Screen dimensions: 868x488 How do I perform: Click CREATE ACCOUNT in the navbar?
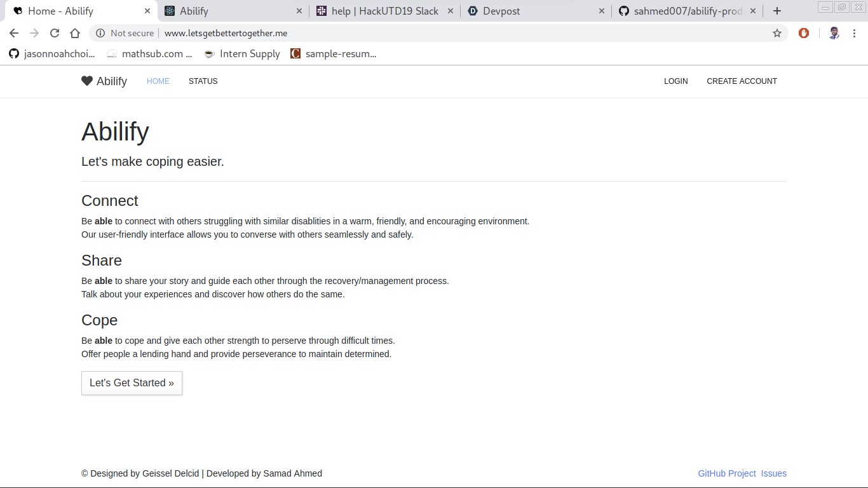click(742, 81)
